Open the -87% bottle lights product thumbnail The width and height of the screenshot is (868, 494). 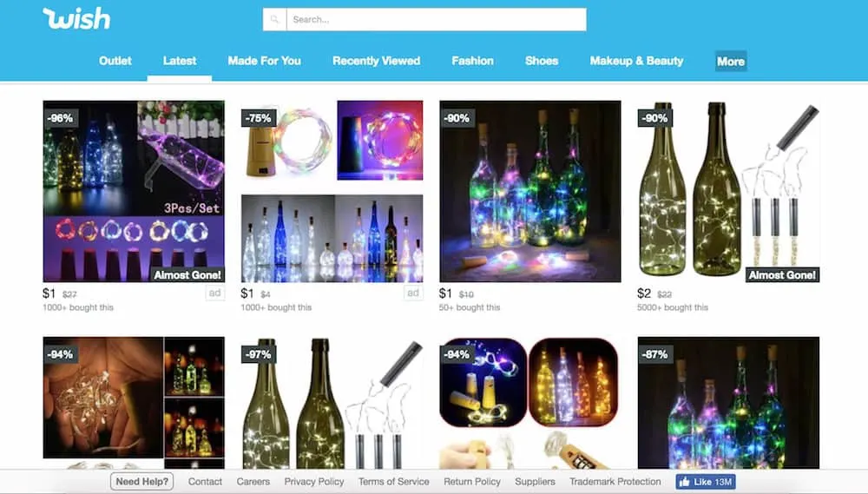click(728, 403)
